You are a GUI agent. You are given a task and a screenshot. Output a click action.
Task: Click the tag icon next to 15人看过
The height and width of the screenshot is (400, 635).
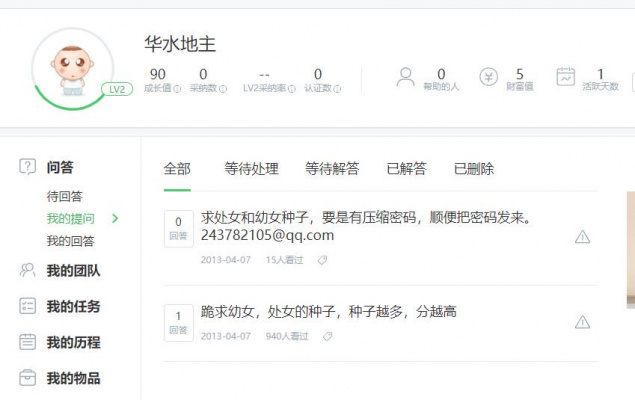[x=322, y=260]
